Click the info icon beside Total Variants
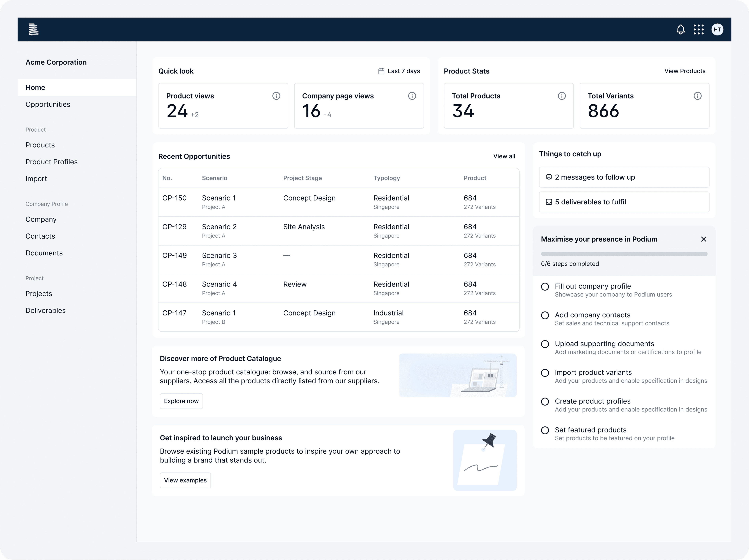This screenshot has height=560, width=749. tap(698, 96)
